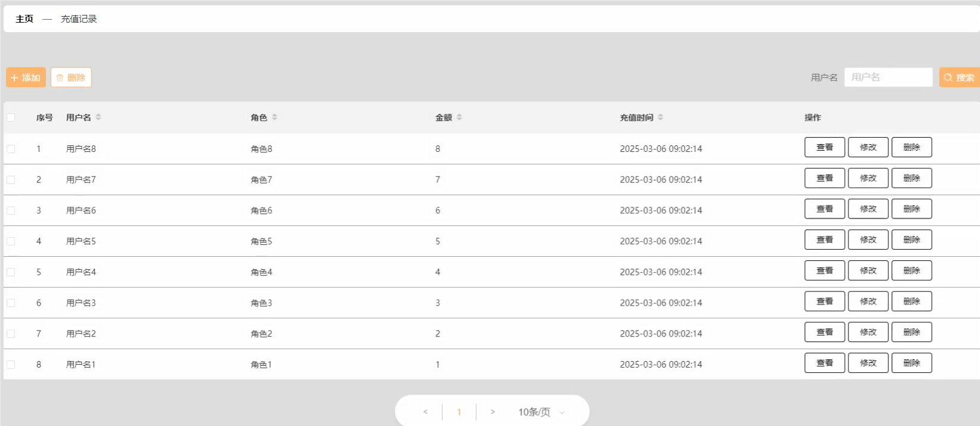Click 删除 for the 用户名3 row

pyautogui.click(x=912, y=301)
